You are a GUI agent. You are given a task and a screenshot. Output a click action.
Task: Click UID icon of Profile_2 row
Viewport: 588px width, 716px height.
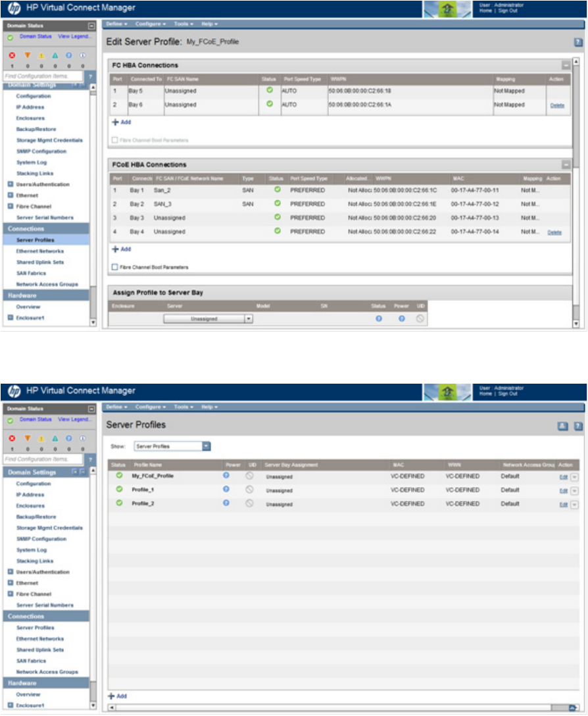pos(249,503)
